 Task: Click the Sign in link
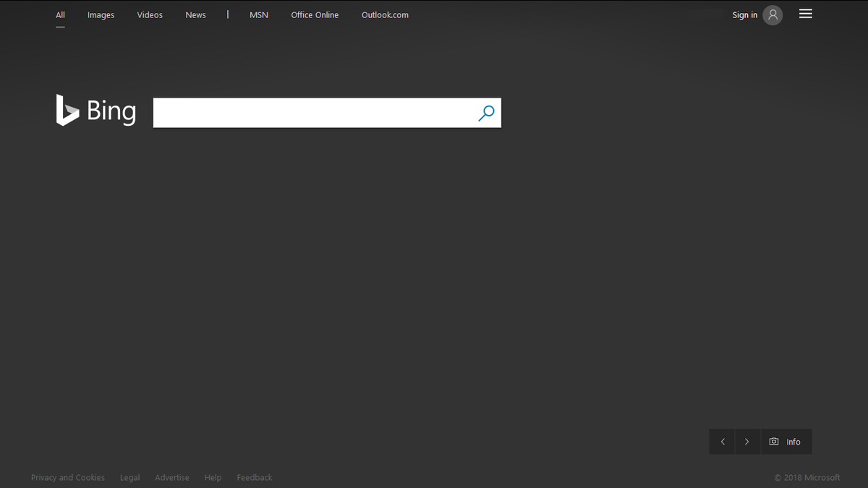coord(744,15)
